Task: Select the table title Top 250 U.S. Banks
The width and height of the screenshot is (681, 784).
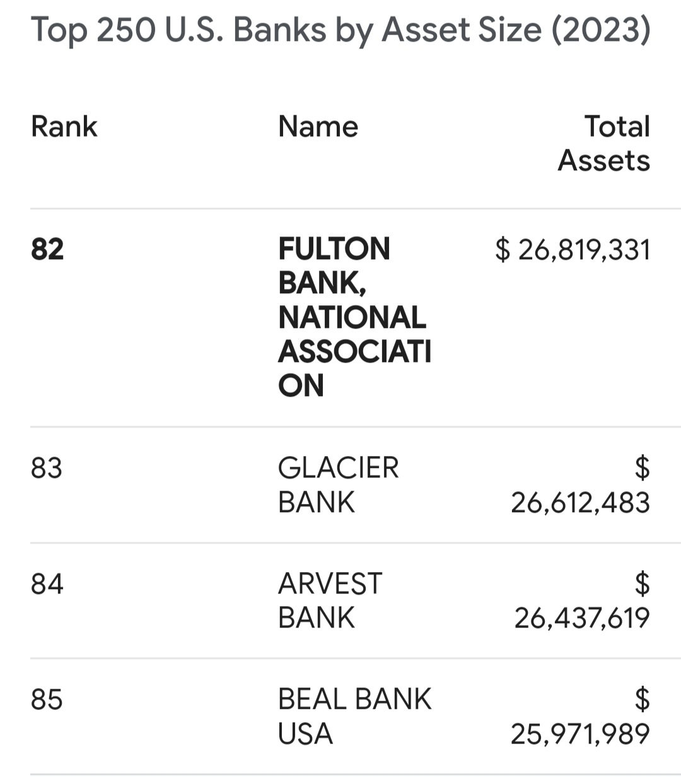Action: (x=340, y=30)
